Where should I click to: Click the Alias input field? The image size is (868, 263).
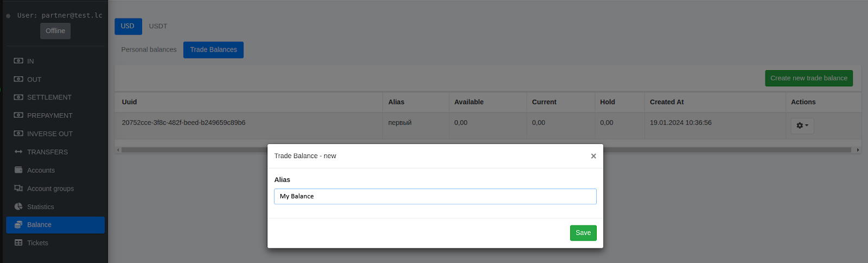(x=435, y=196)
